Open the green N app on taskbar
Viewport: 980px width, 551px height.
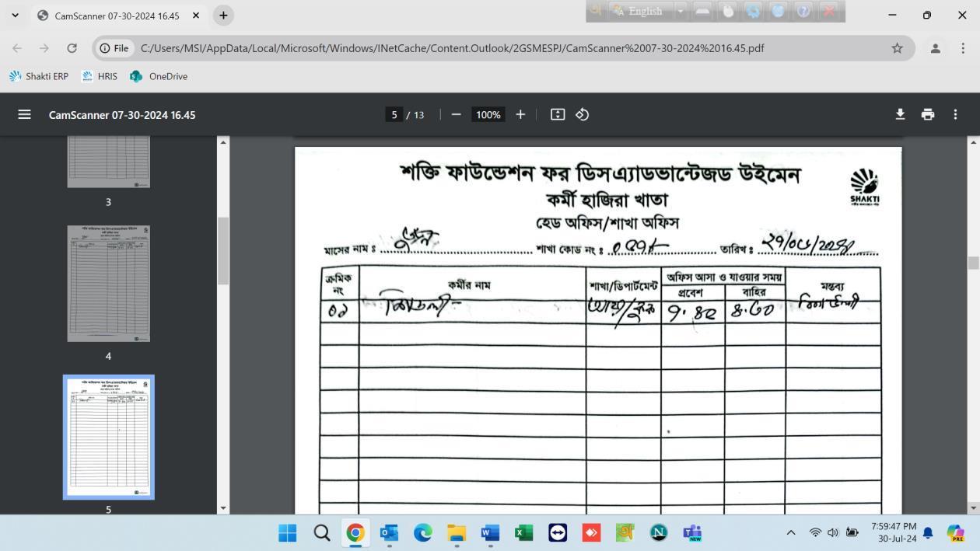pos(659,532)
